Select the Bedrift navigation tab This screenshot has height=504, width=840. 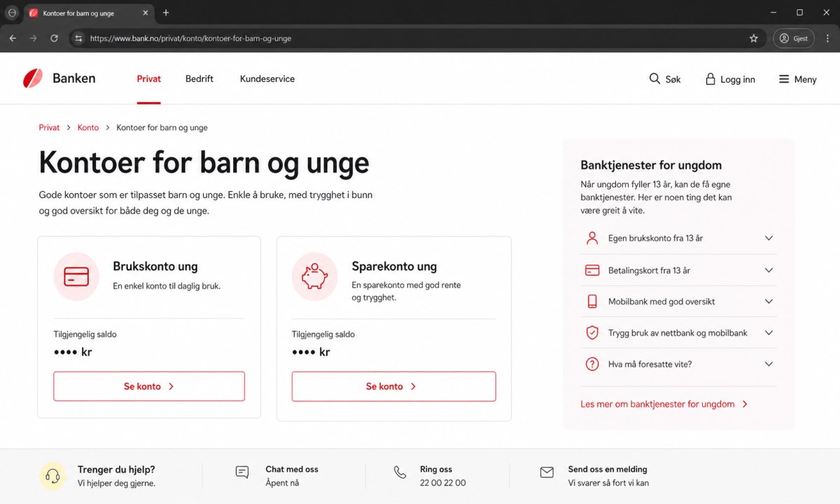point(199,79)
